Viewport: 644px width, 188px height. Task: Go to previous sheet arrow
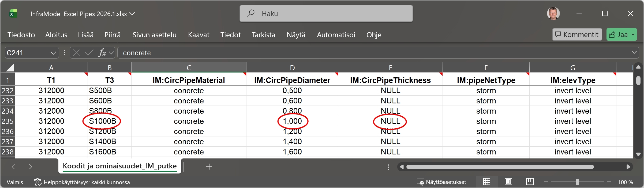pos(13,167)
